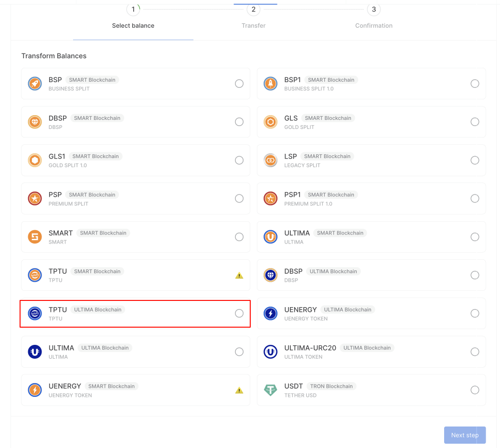
Task: Click the orange SMART coin icon
Action: pyautogui.click(x=35, y=237)
